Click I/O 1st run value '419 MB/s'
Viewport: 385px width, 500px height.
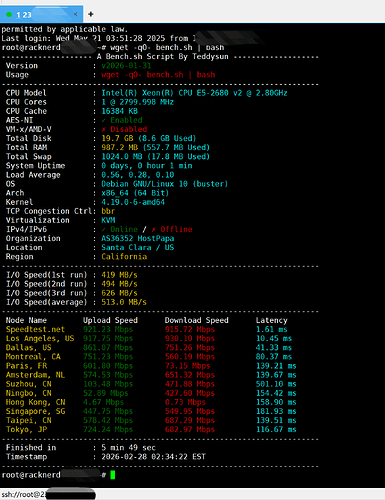click(119, 275)
